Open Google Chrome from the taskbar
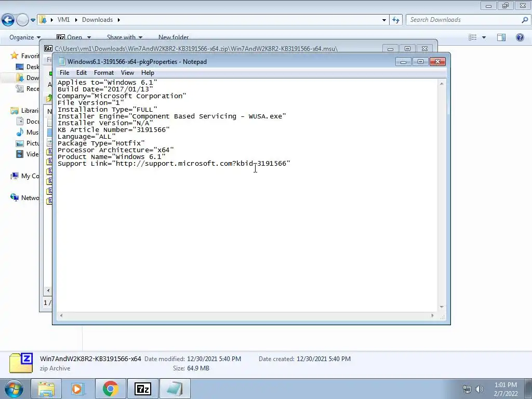The width and height of the screenshot is (532, 399). (x=110, y=389)
